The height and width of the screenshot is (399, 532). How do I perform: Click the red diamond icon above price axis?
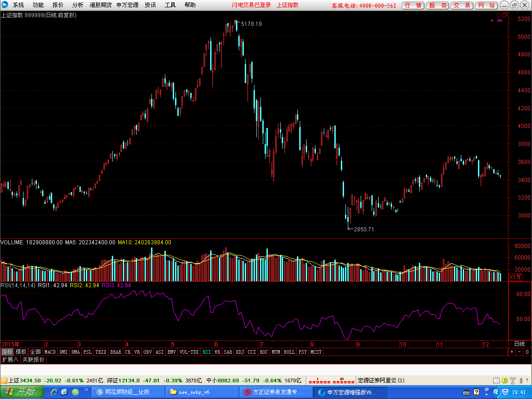[x=499, y=15]
